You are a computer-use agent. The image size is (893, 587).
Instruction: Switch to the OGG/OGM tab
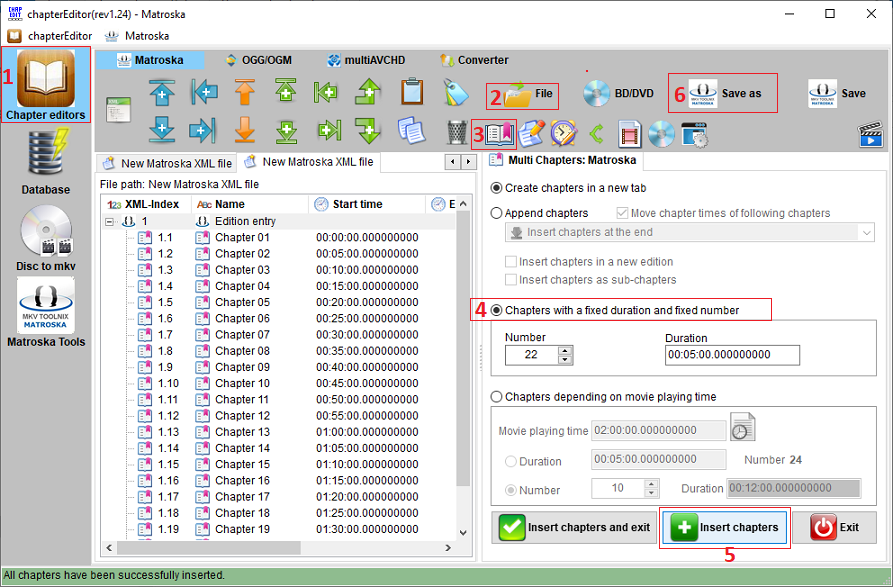pos(259,60)
